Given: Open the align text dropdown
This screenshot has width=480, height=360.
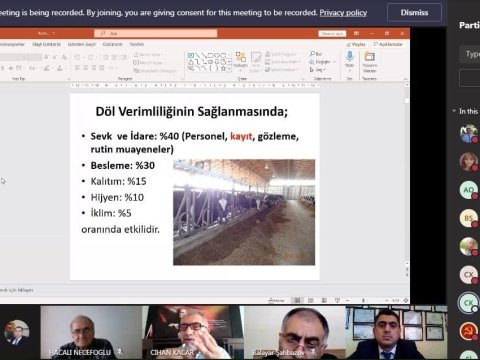Looking at the screenshot, I should (148, 62).
